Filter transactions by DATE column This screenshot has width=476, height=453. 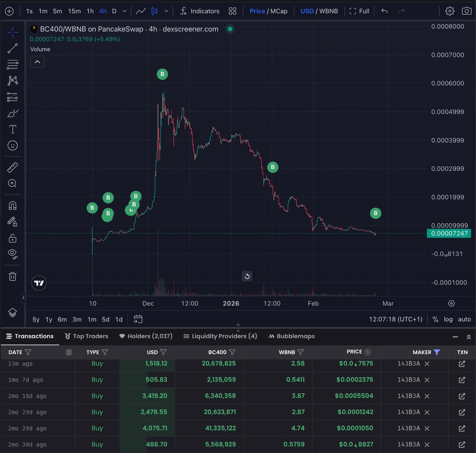pos(28,352)
